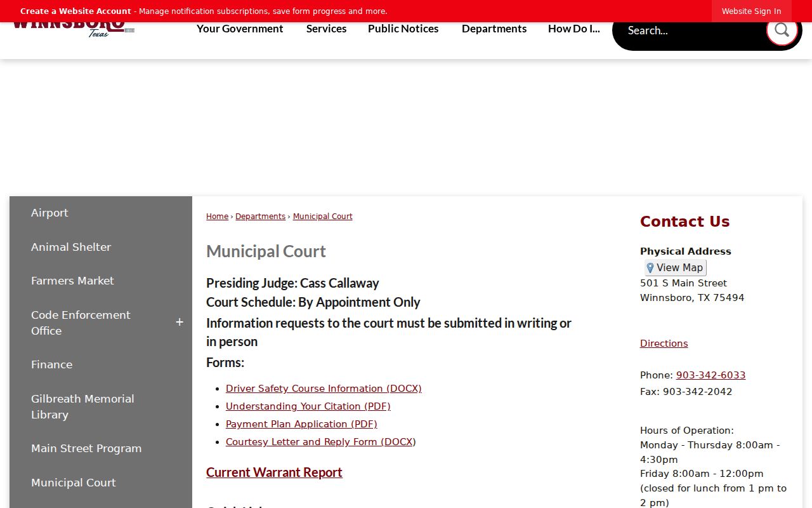Click the Winnsboro Texas logo
Screen dimensions: 812x508
point(73,29)
